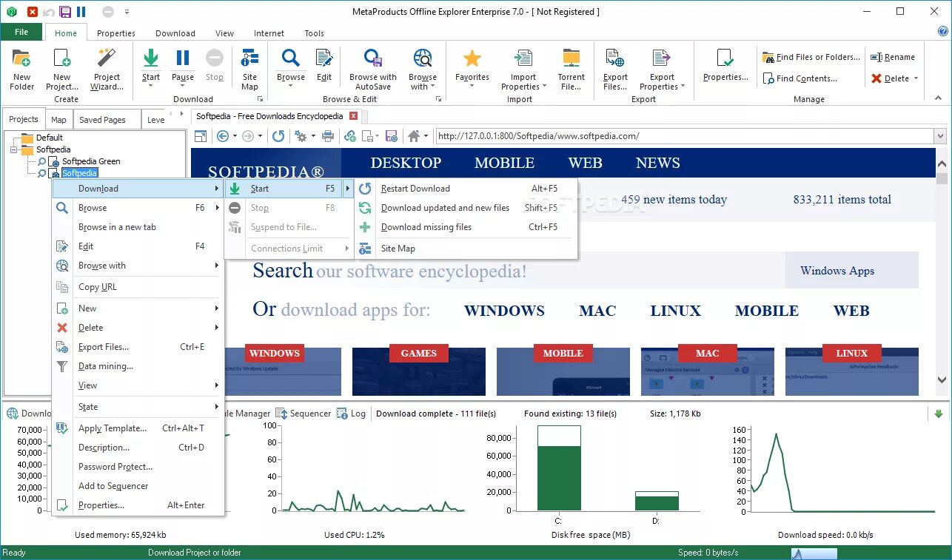952x560 pixels.
Task: Open the Start dropdown arrow in ribbon
Action: pos(150,87)
